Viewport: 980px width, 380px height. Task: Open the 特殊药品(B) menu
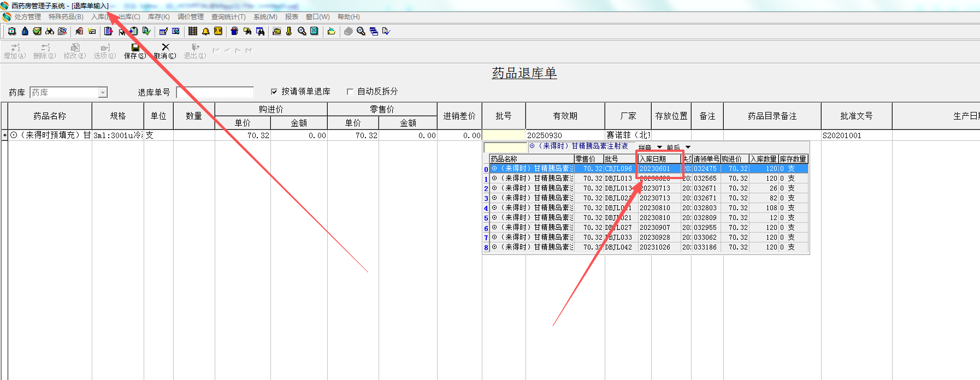[66, 17]
